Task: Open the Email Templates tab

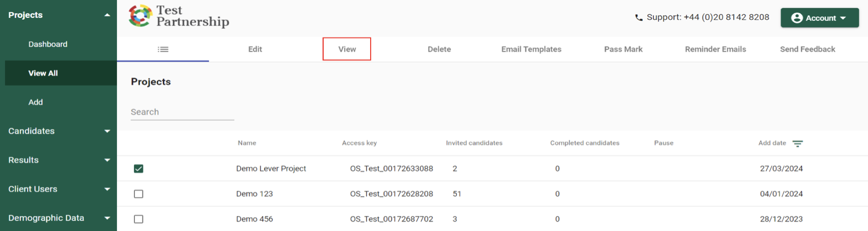Action: [531, 49]
